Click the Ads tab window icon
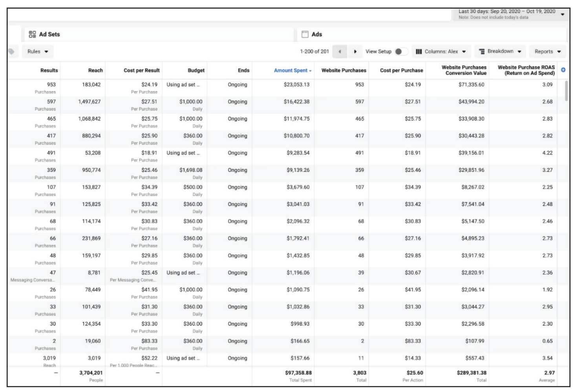Screen dimensions: 574x392 pyautogui.click(x=305, y=35)
